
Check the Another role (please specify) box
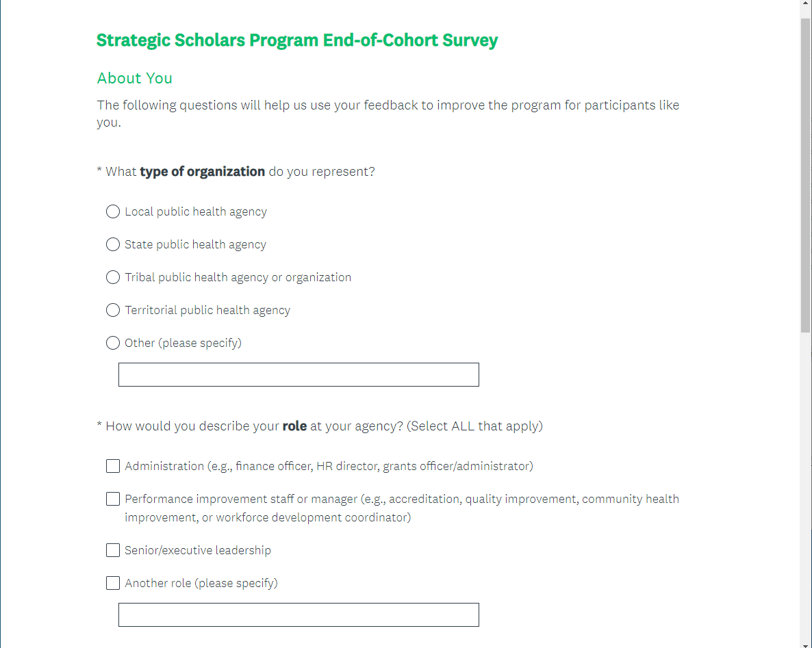pos(113,583)
